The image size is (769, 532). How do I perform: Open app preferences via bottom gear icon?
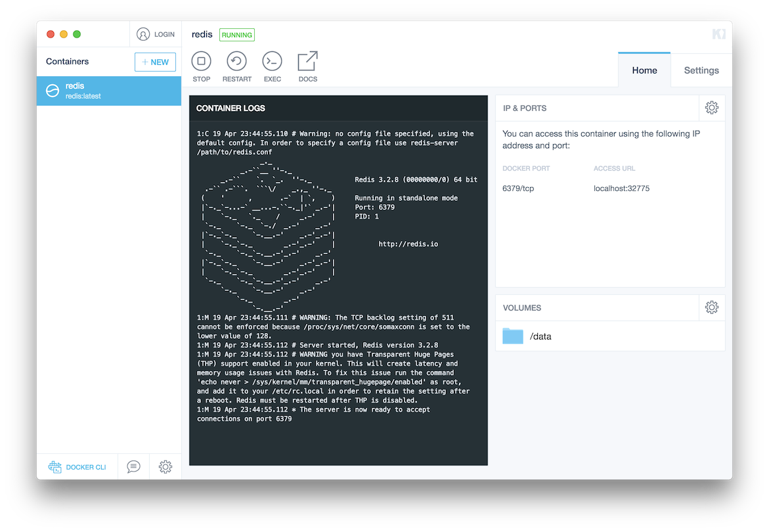pyautogui.click(x=165, y=466)
